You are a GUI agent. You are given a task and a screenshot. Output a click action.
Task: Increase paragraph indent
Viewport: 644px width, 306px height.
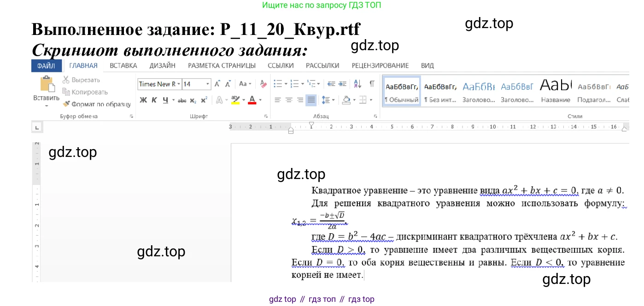coord(342,84)
